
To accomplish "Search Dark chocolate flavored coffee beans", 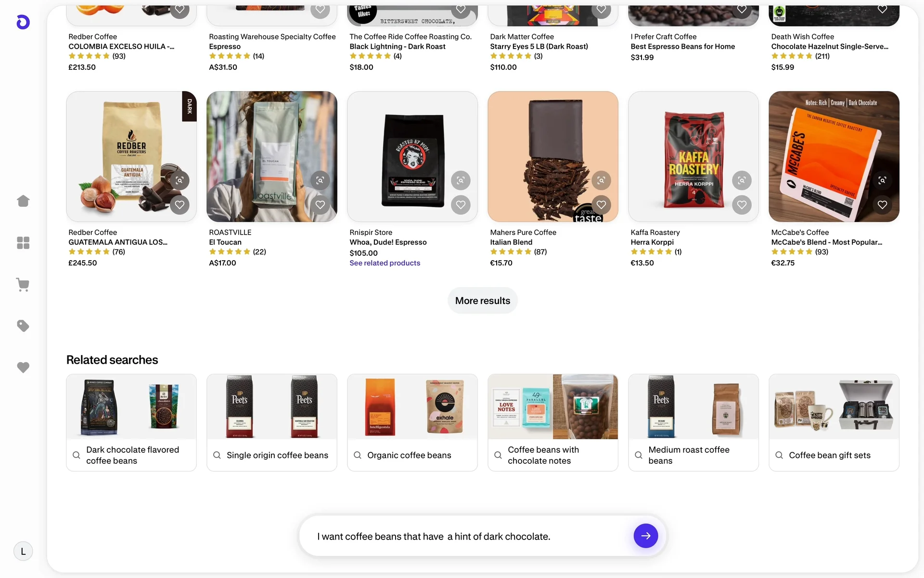I will [131, 455].
